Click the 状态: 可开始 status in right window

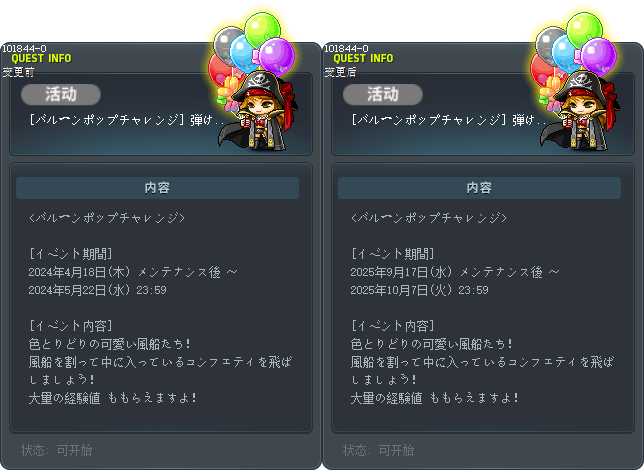click(379, 450)
